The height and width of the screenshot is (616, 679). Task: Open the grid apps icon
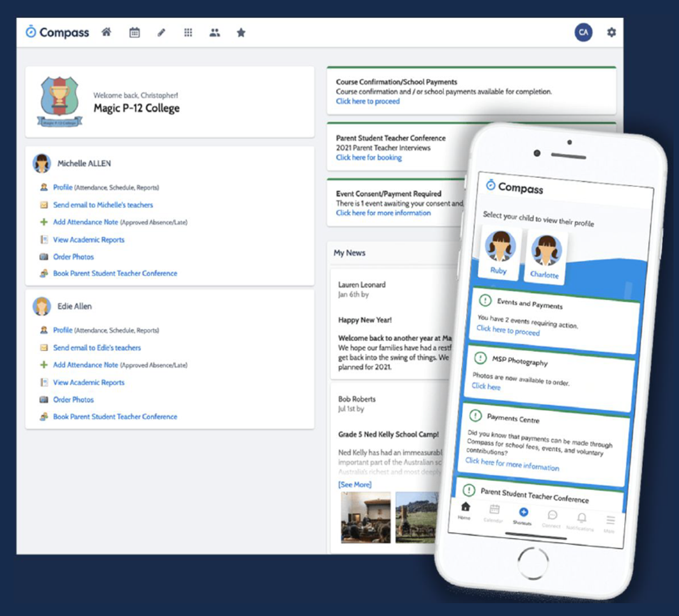pos(188,33)
